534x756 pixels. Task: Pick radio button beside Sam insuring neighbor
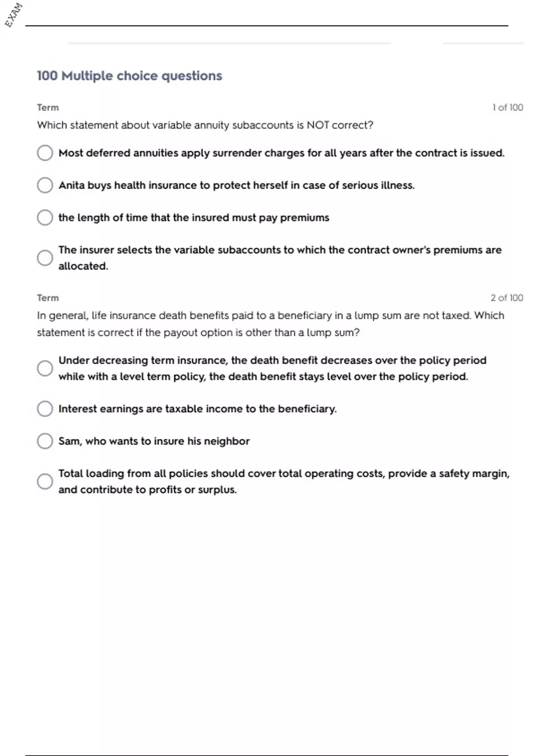[45, 441]
